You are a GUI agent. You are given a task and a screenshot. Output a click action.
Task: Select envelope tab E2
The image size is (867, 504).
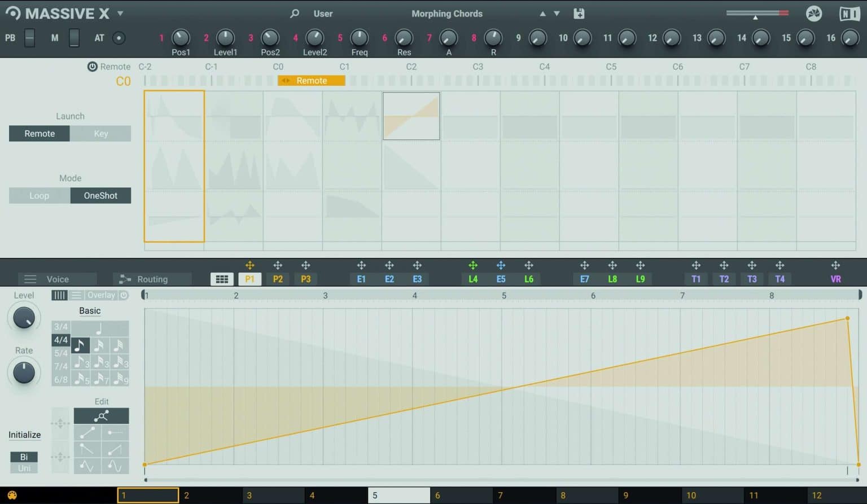tap(389, 278)
